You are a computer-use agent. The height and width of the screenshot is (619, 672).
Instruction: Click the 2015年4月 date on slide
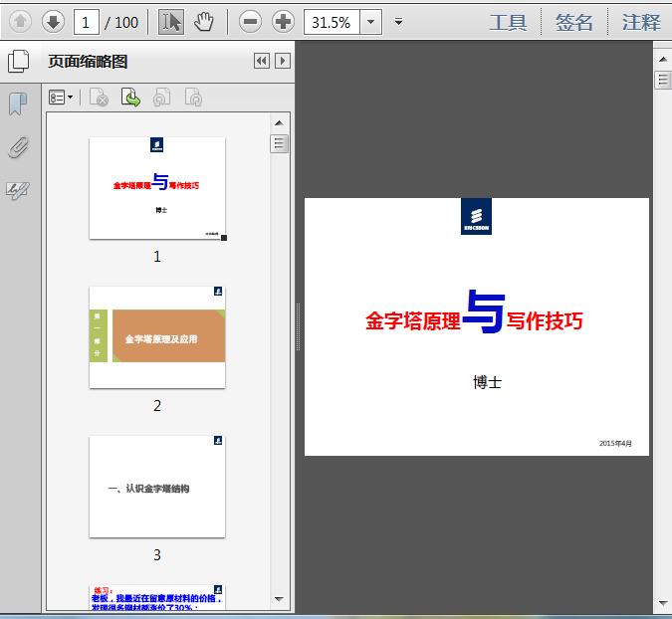click(615, 444)
